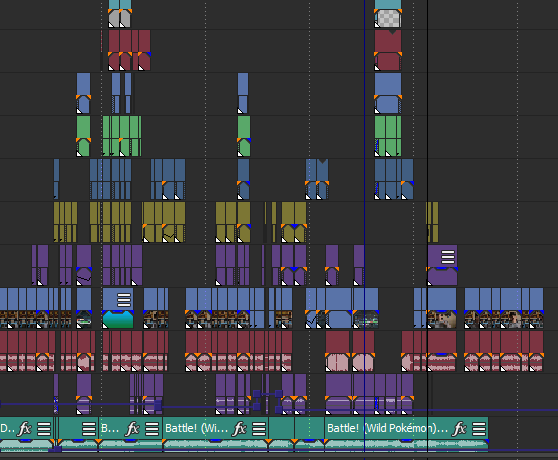Image resolution: width=558 pixels, height=460 pixels.
Task: Open the menu icon on the "D.." audio clip
Action: click(x=44, y=429)
